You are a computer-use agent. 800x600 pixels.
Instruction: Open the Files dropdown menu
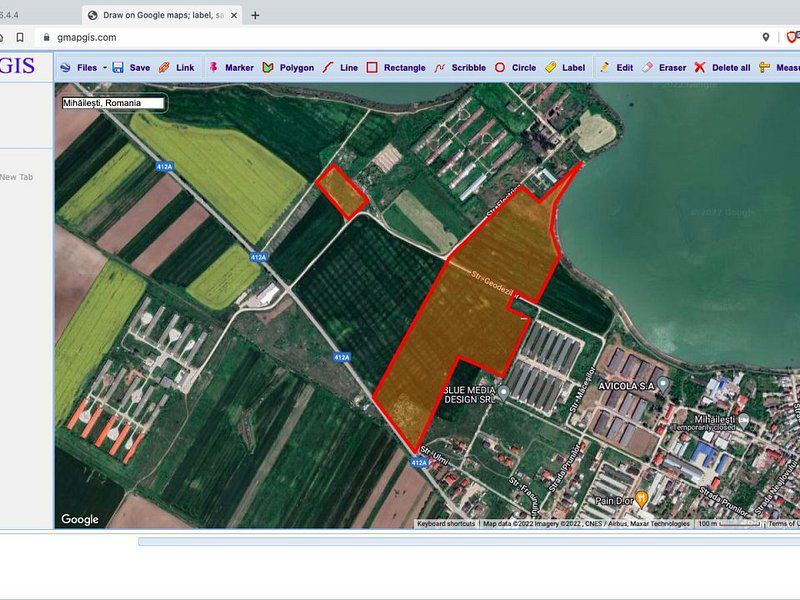pos(84,68)
